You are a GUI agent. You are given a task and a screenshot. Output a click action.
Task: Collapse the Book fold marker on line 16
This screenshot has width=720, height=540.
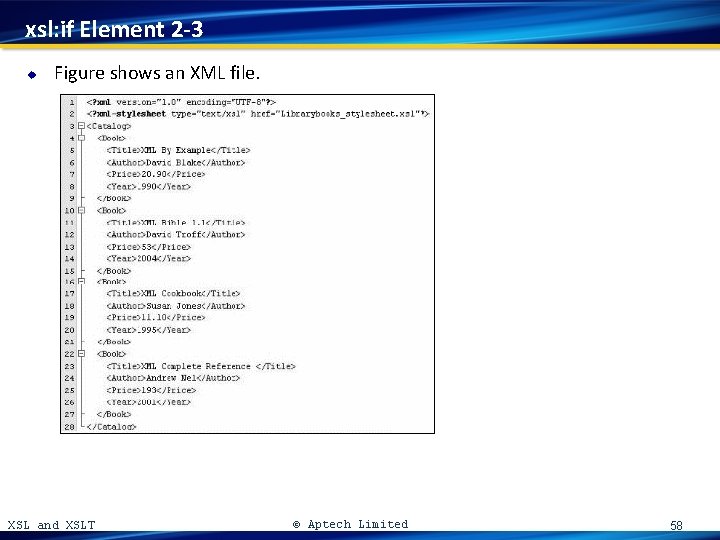pyautogui.click(x=81, y=281)
